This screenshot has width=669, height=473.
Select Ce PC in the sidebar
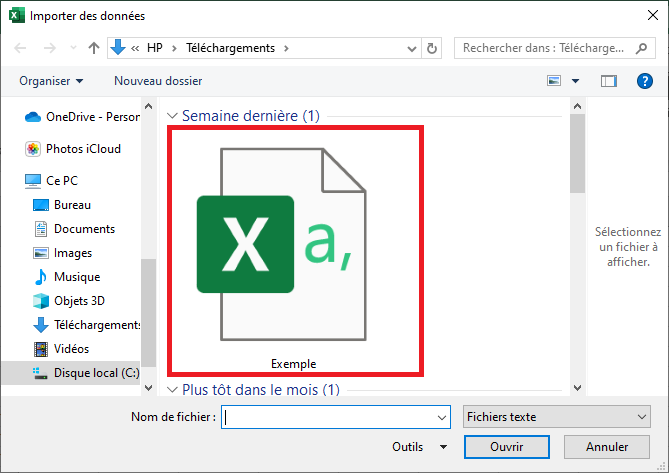point(52,181)
